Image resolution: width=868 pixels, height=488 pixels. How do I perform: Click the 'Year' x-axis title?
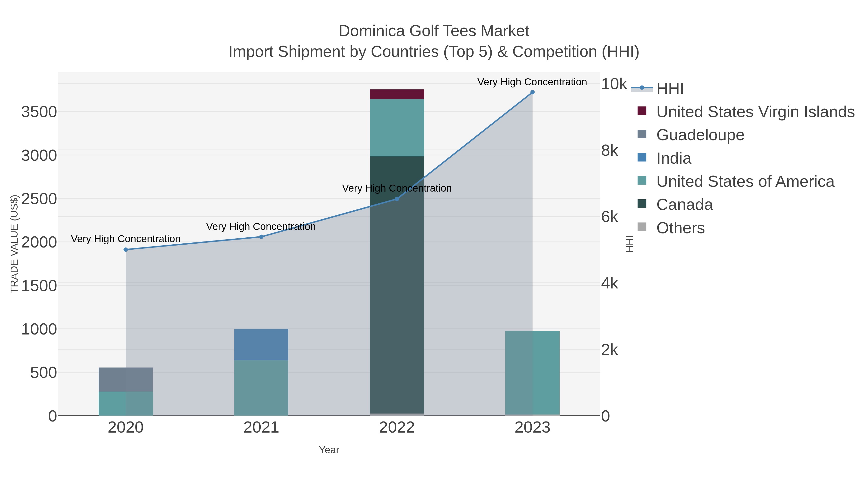329,450
